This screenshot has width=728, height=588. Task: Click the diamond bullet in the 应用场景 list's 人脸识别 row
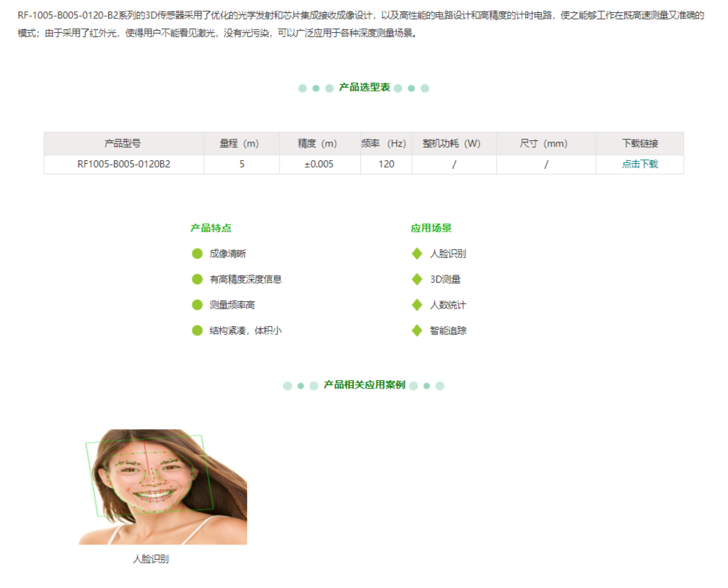pos(417,253)
